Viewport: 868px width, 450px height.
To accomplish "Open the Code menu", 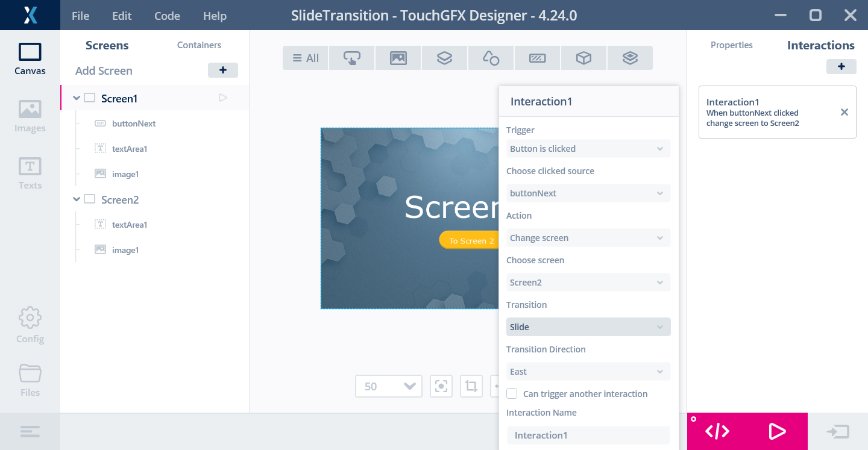I will click(x=167, y=16).
